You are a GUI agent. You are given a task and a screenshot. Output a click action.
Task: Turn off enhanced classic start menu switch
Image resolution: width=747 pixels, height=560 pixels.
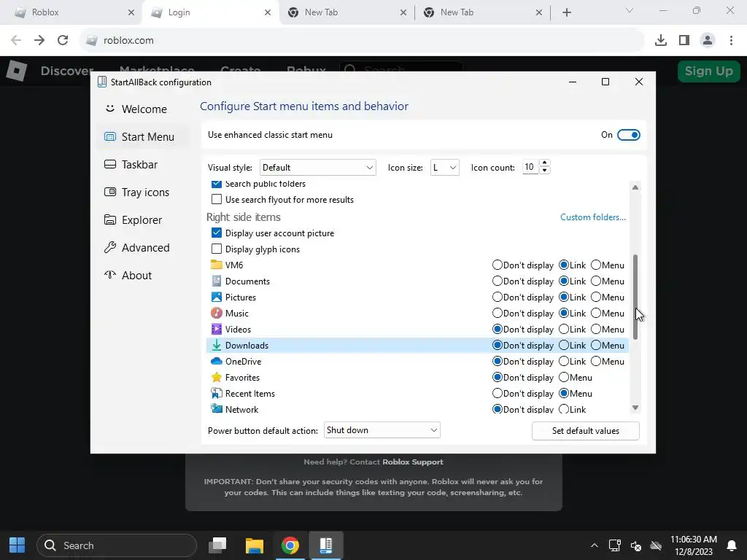[628, 135]
